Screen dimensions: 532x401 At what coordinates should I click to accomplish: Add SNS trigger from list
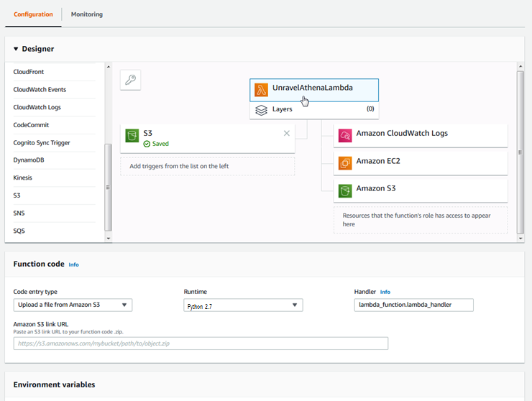click(x=19, y=213)
